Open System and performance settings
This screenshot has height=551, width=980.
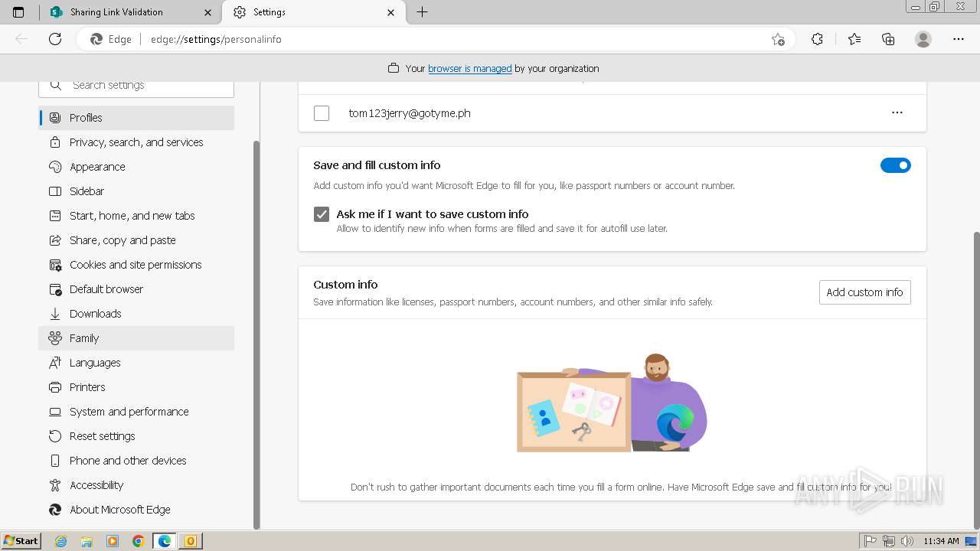click(x=136, y=412)
